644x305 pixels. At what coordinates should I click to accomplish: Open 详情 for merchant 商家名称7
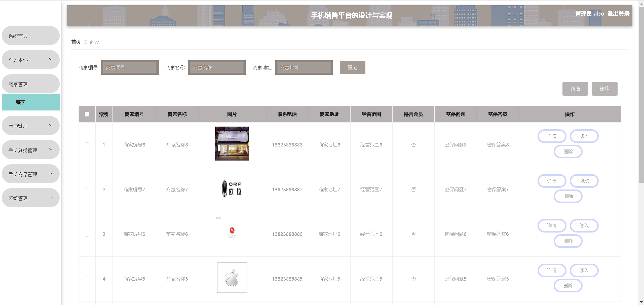coord(552,181)
